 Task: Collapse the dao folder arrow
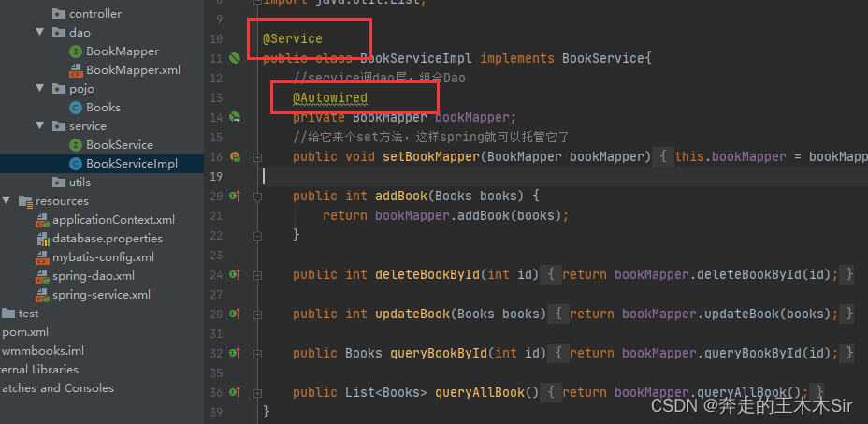tap(40, 32)
